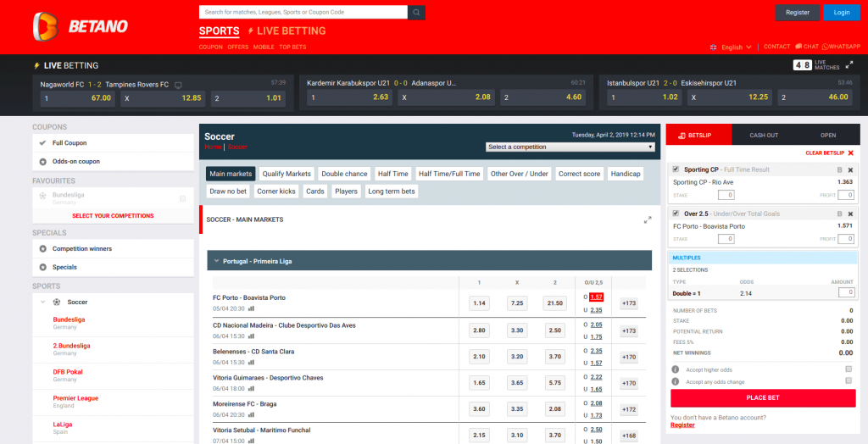Viewport: 868px width, 444px height.
Task: Expand +168 markets for Vitoria Setubal match
Action: (x=629, y=436)
